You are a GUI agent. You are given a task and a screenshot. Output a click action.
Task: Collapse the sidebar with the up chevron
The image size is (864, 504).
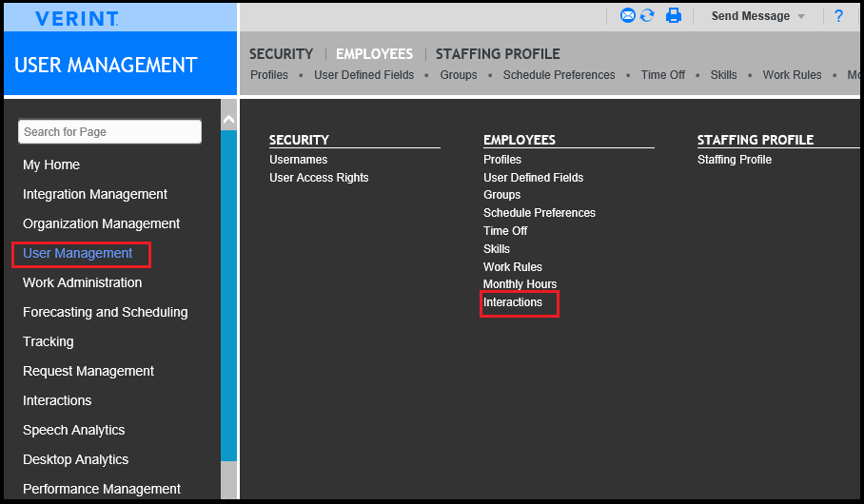pos(228,119)
